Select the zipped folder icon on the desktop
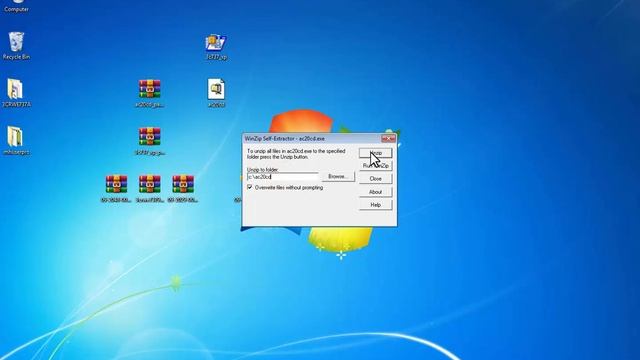The image size is (640, 360). 16,141
